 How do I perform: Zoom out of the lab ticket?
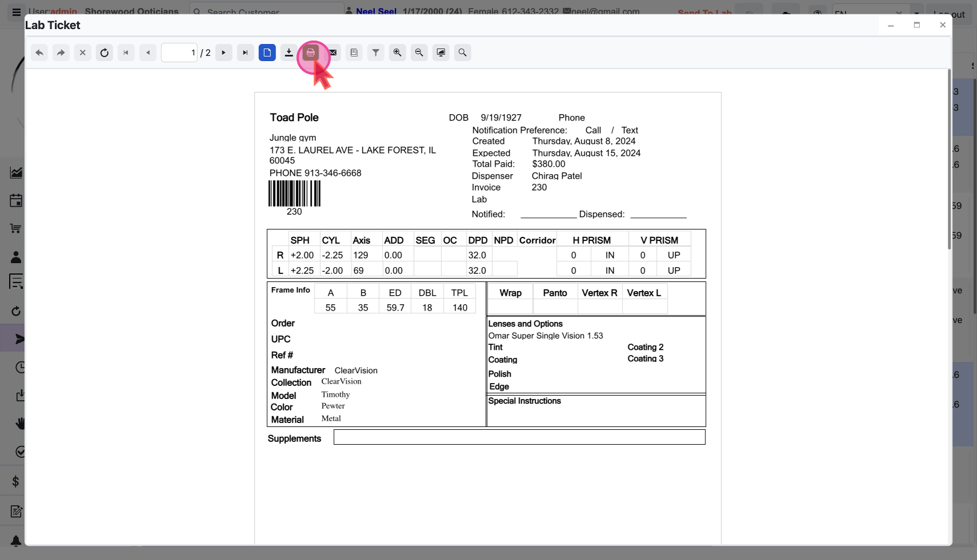[419, 53]
